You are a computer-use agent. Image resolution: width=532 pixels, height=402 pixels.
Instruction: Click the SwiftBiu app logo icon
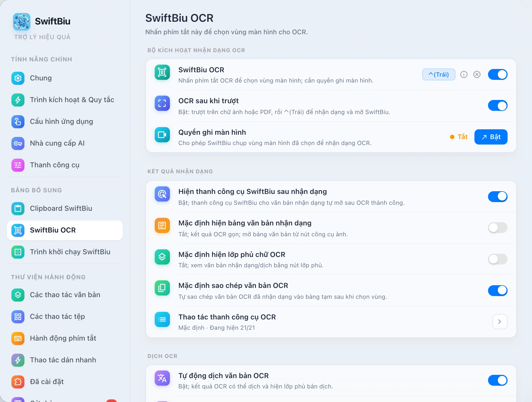click(x=22, y=22)
